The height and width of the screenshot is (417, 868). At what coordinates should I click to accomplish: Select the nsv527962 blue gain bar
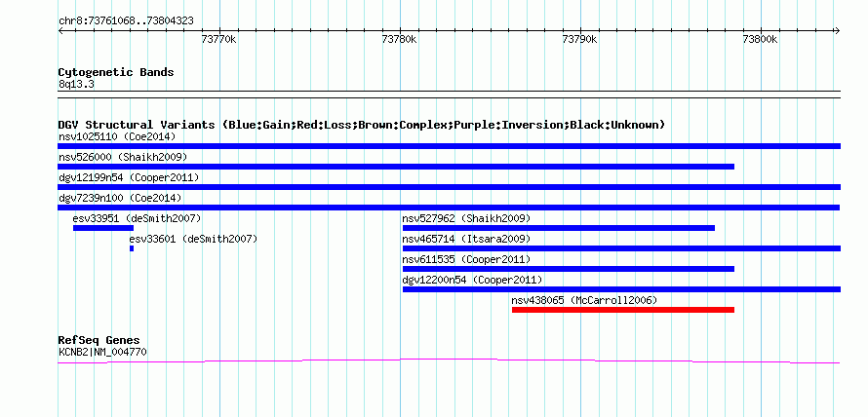(559, 228)
